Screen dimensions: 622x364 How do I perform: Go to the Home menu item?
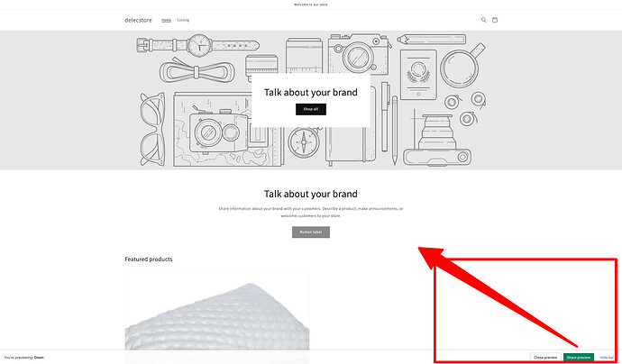(166, 20)
